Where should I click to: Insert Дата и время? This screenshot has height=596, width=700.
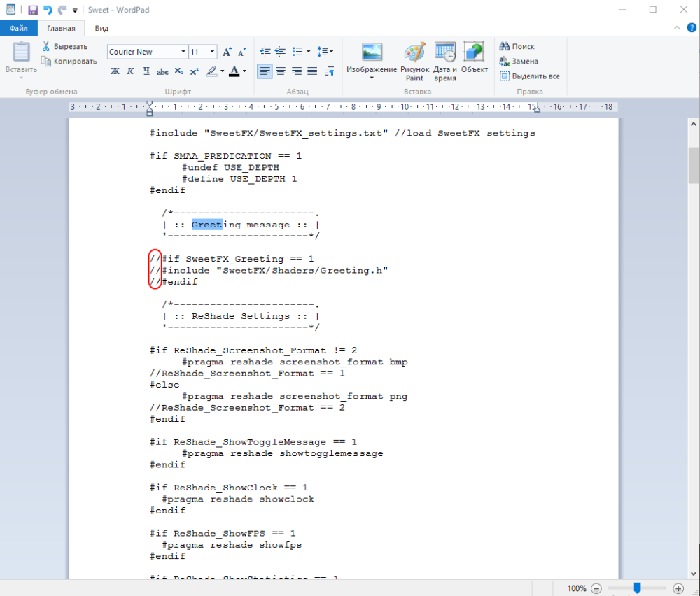point(445,62)
